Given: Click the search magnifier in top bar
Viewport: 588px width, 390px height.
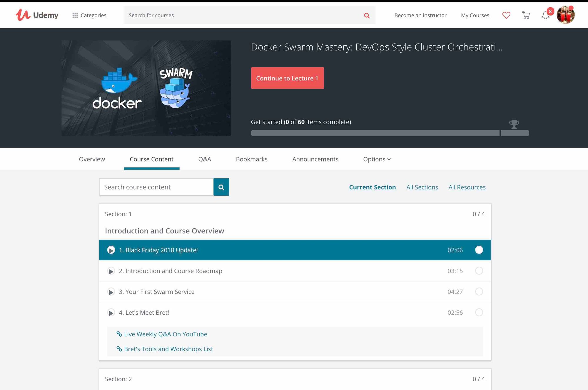Looking at the screenshot, I should click(366, 15).
